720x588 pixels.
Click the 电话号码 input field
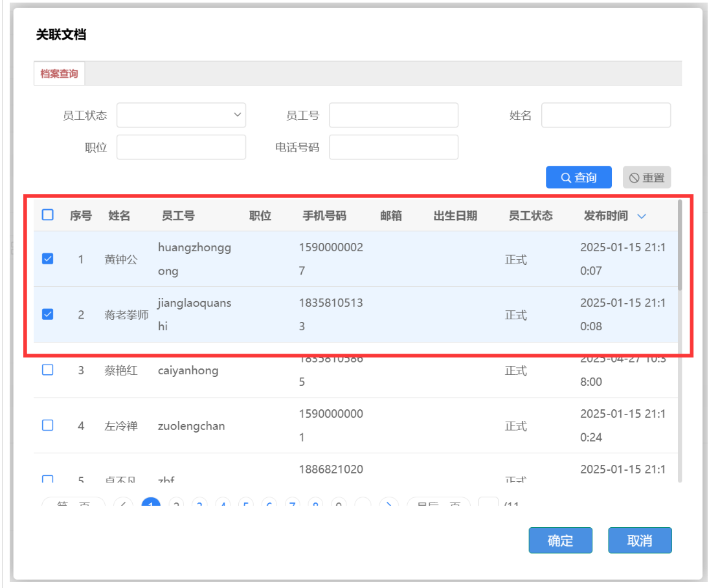coord(393,147)
